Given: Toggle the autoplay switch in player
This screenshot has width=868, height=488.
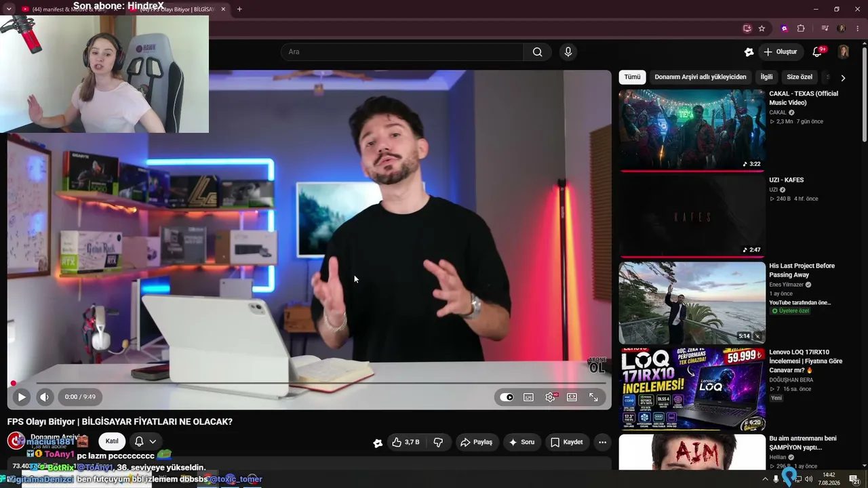Looking at the screenshot, I should (x=507, y=397).
